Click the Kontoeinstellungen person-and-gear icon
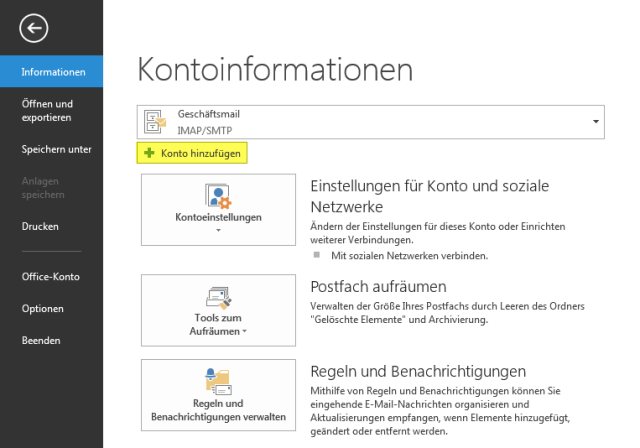 click(218, 195)
